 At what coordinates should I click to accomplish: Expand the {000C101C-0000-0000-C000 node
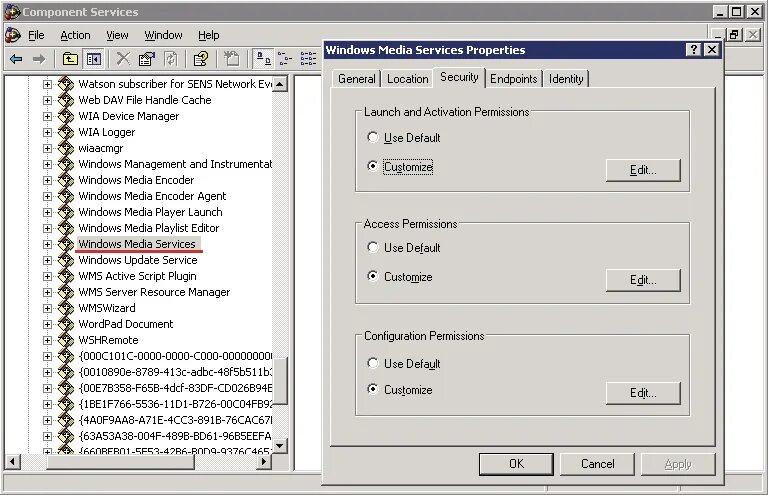point(47,356)
